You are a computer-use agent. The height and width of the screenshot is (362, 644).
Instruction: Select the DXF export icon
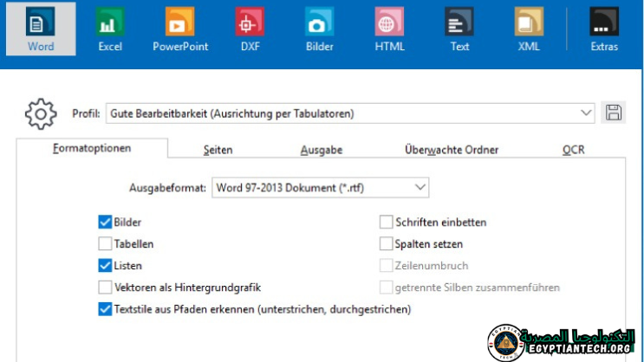250,23
